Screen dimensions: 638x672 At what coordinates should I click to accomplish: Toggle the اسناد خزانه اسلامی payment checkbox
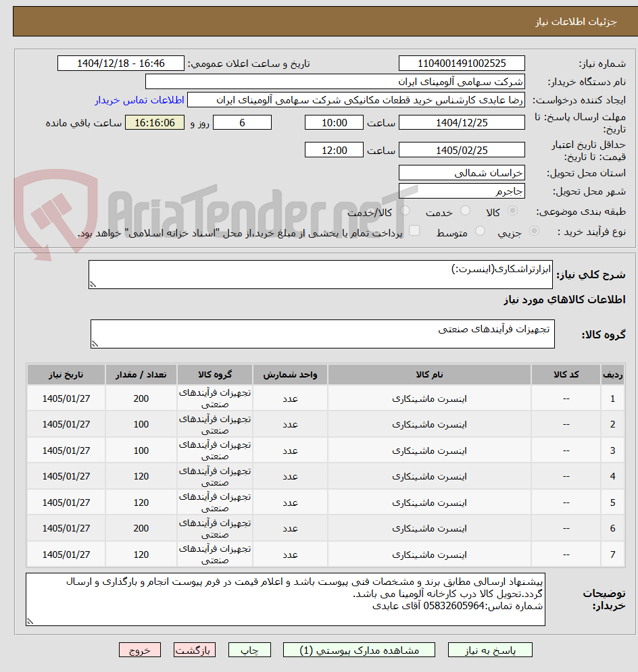point(414,231)
